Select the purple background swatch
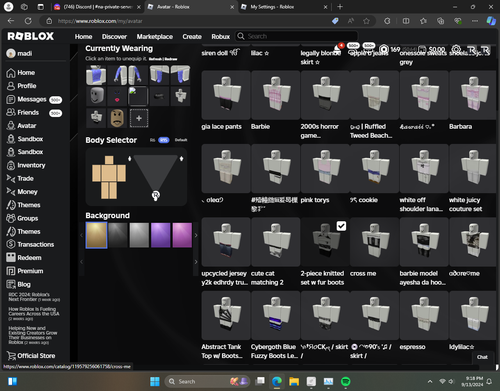The height and width of the screenshot is (391, 500). [161, 235]
